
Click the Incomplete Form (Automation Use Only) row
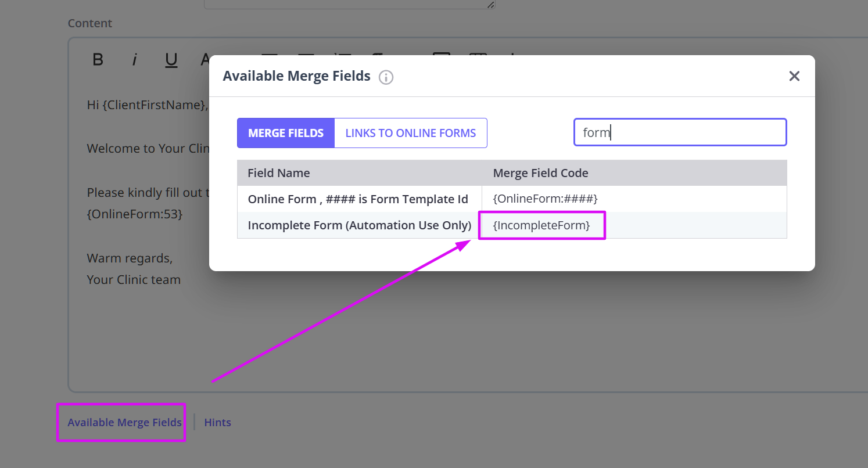(x=358, y=225)
